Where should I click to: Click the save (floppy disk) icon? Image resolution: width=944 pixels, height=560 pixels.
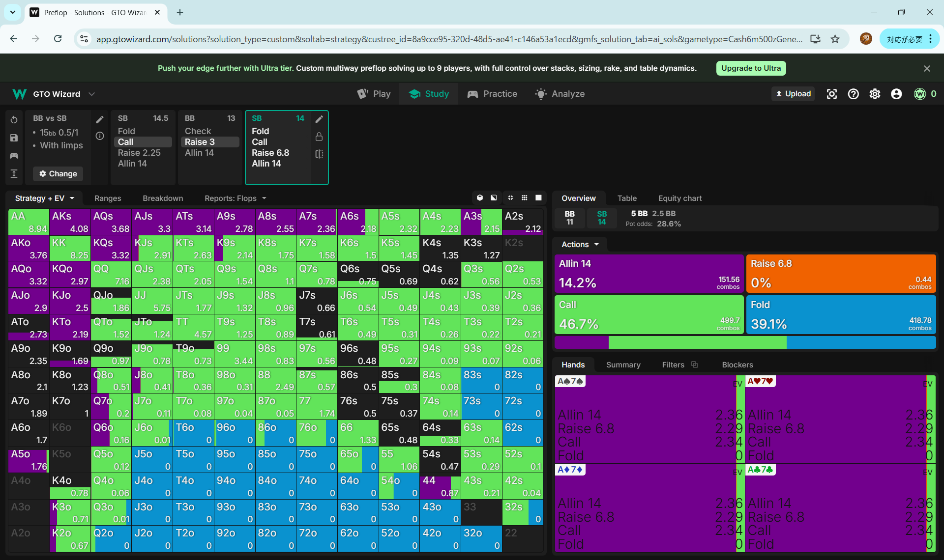(14, 138)
